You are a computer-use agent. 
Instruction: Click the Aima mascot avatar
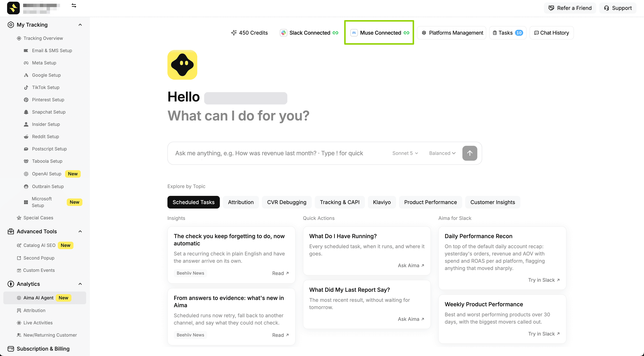pyautogui.click(x=182, y=65)
